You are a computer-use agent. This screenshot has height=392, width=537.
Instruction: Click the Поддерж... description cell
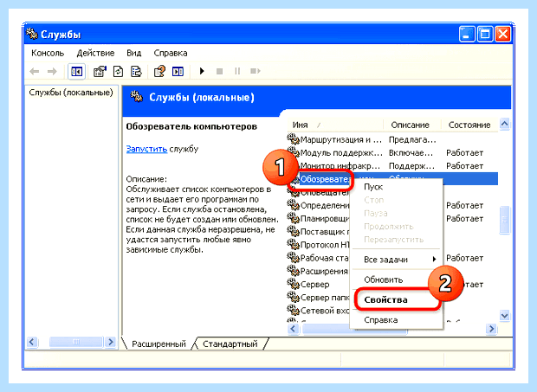coord(411,166)
